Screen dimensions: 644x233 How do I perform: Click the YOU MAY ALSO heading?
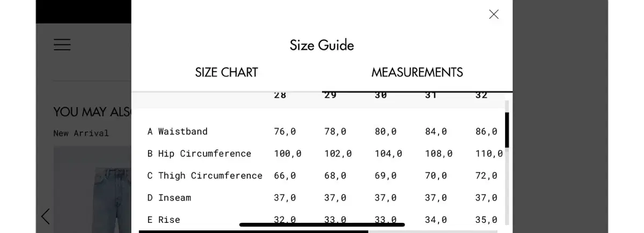92,112
